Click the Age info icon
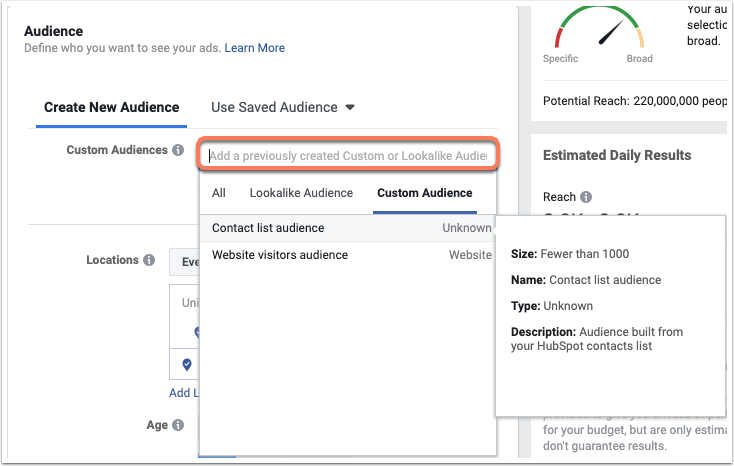Screen dimensions: 734x466 [178, 425]
